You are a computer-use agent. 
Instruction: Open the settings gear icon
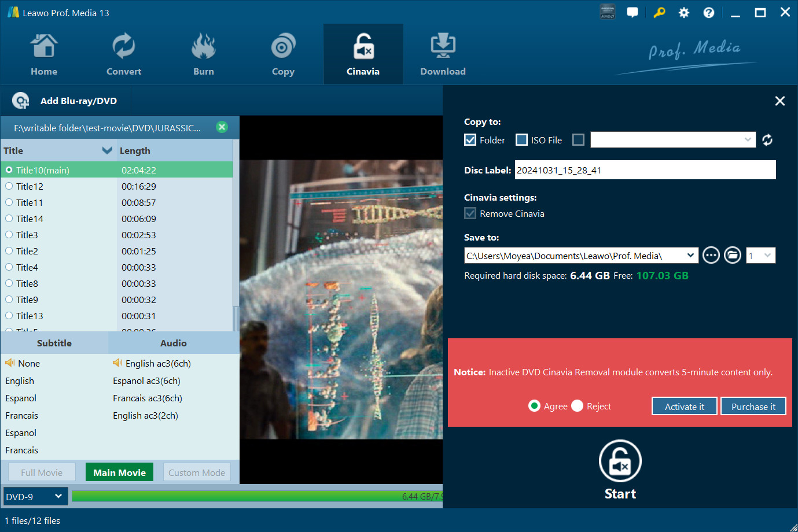[x=683, y=12]
